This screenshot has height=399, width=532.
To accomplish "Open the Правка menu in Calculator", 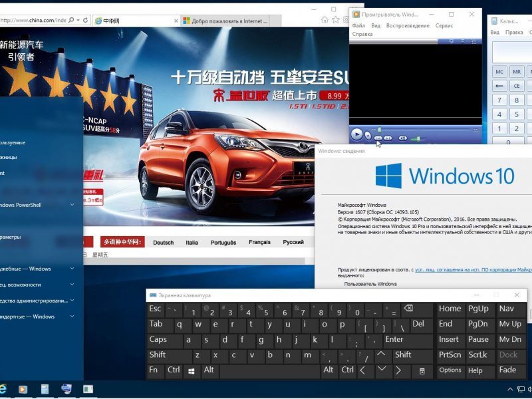I will [x=514, y=32].
